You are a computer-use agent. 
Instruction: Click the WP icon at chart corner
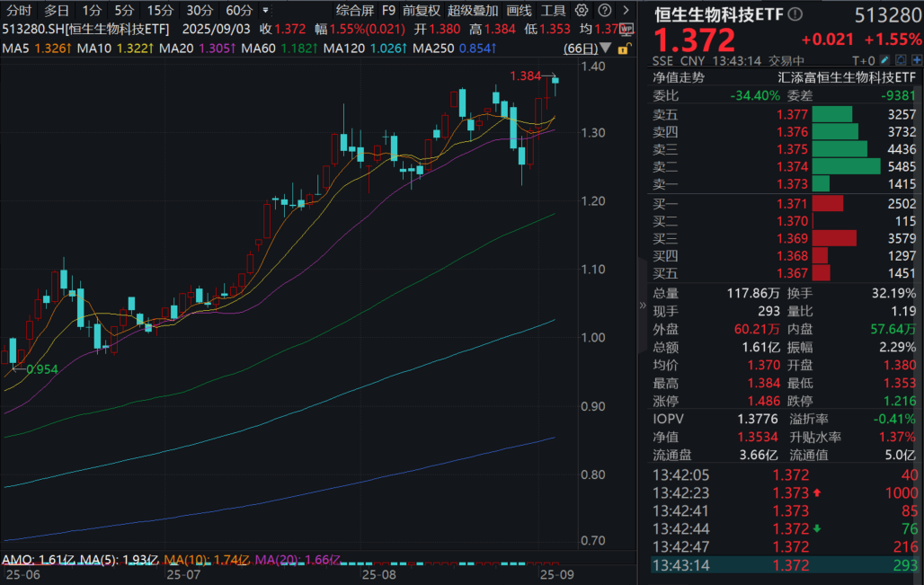pos(626,29)
